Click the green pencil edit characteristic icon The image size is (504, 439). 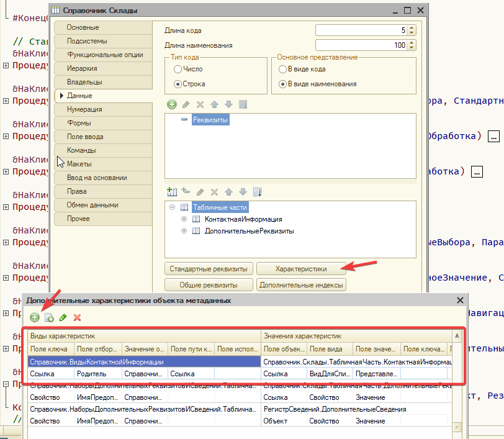tap(63, 317)
